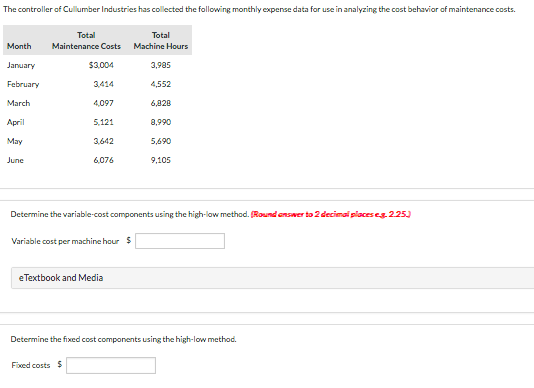The height and width of the screenshot is (388, 534).
Task: Click the Determine the fixed cost components text
Action: click(x=123, y=339)
